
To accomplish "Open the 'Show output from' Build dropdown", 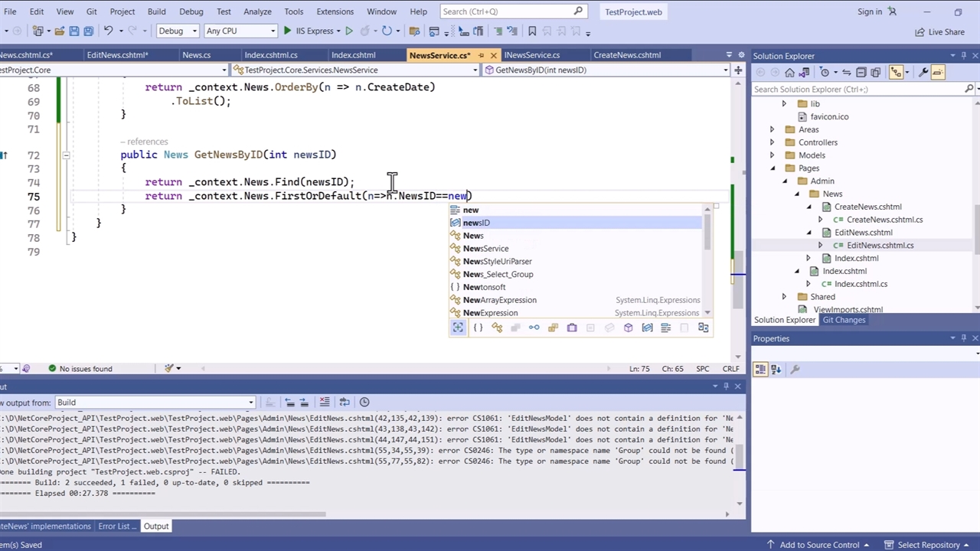I will click(x=155, y=403).
